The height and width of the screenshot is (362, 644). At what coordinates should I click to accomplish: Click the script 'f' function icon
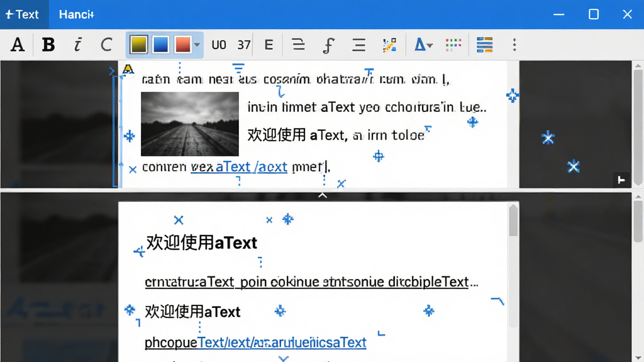click(x=328, y=45)
